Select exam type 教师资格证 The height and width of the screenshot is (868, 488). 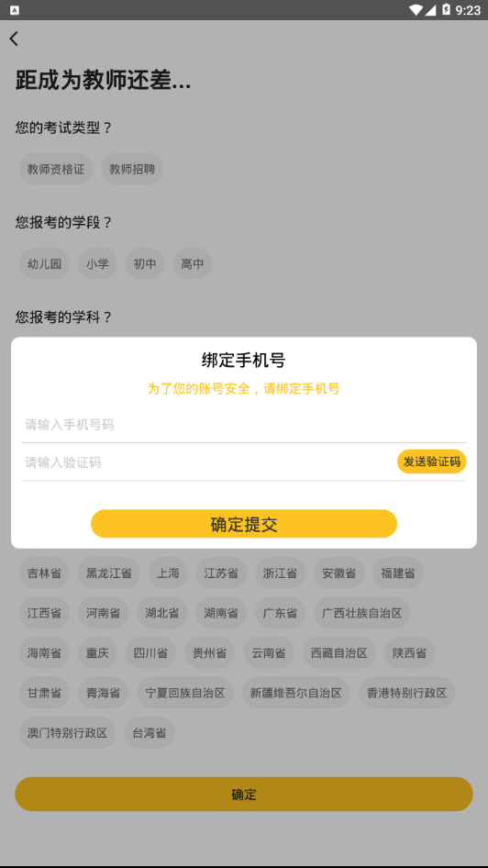click(x=56, y=169)
